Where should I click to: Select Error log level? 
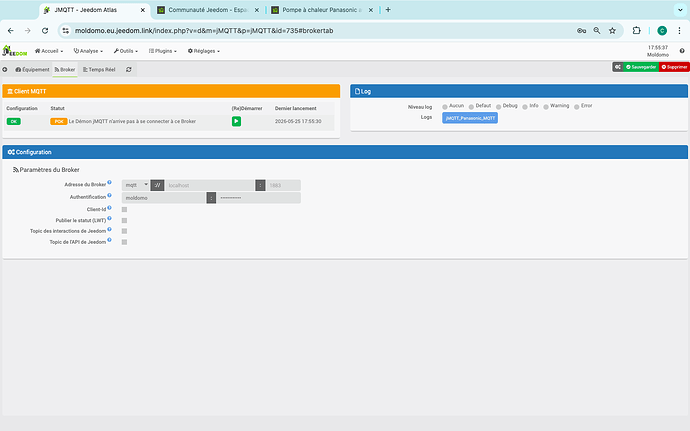point(576,107)
